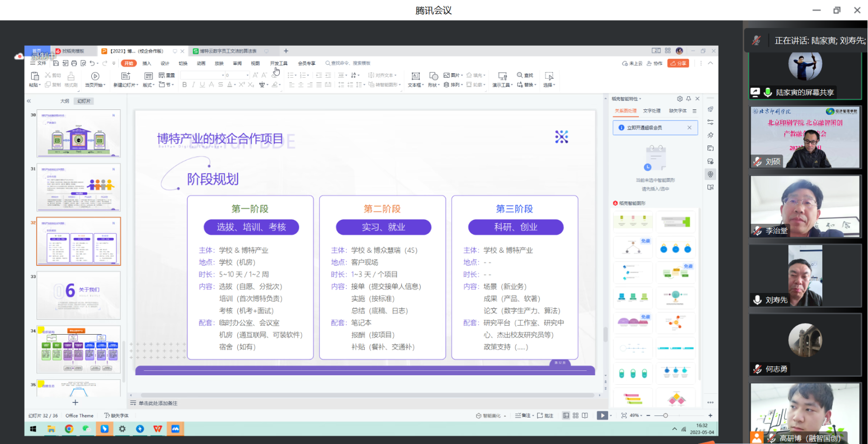868x444 pixels.
Task: Click the Print Preview icon
Action: (x=83, y=63)
